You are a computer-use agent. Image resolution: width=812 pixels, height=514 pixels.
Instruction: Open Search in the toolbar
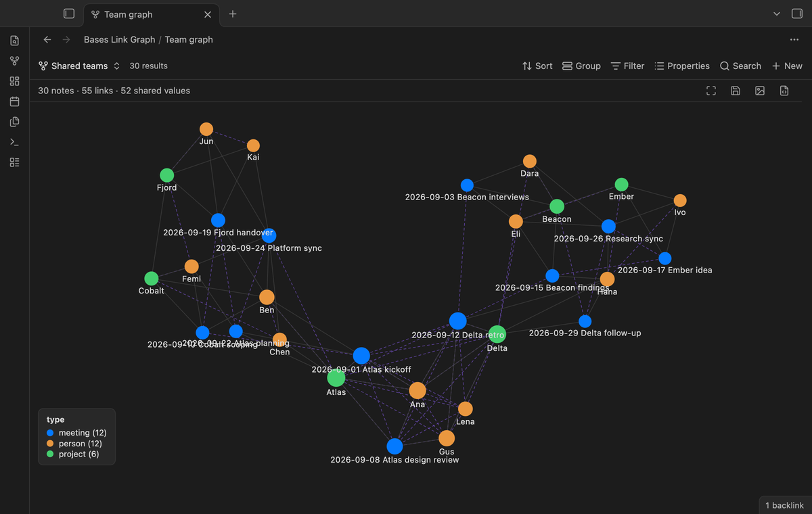pyautogui.click(x=740, y=66)
